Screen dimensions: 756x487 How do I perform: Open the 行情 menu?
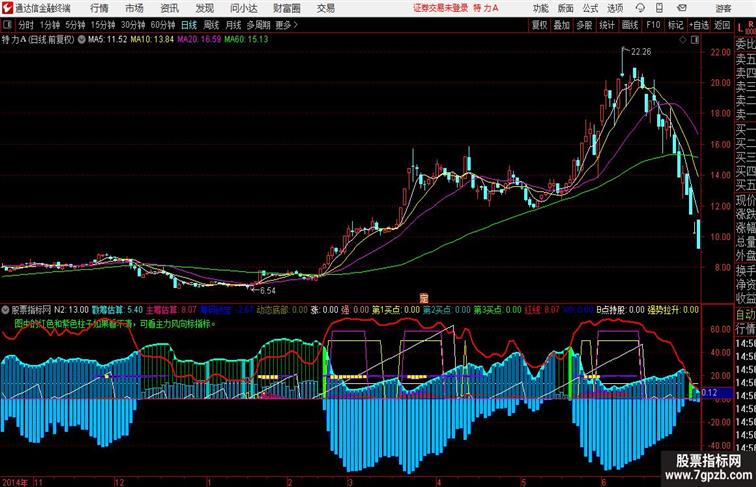[99, 8]
